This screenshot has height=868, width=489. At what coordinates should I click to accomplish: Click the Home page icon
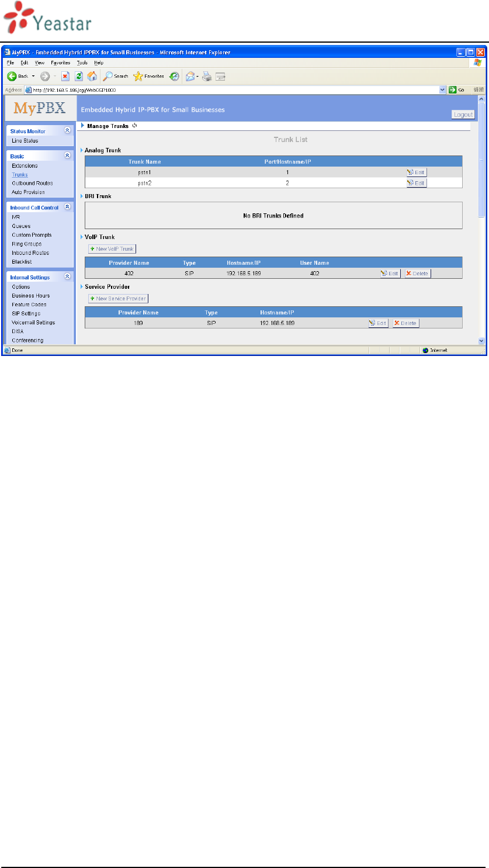(92, 77)
